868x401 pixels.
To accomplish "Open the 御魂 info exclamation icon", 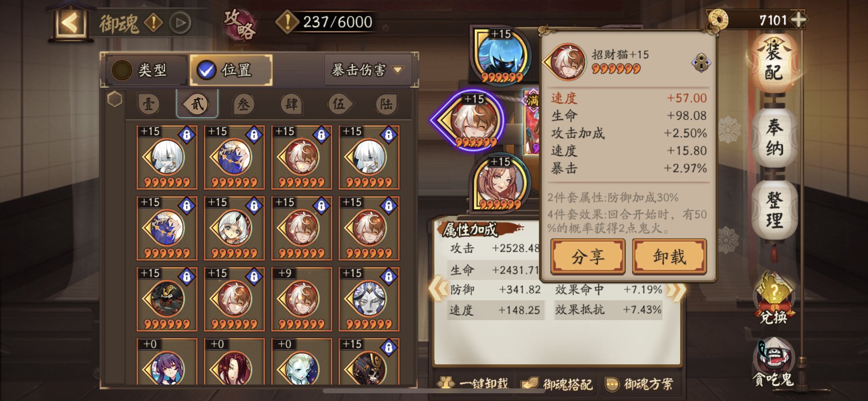I will pos(154,23).
